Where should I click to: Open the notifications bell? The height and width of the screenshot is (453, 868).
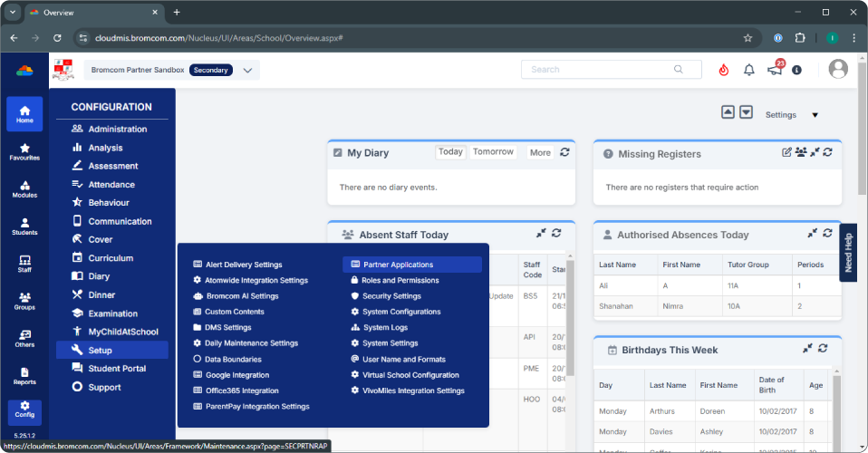pyautogui.click(x=749, y=70)
